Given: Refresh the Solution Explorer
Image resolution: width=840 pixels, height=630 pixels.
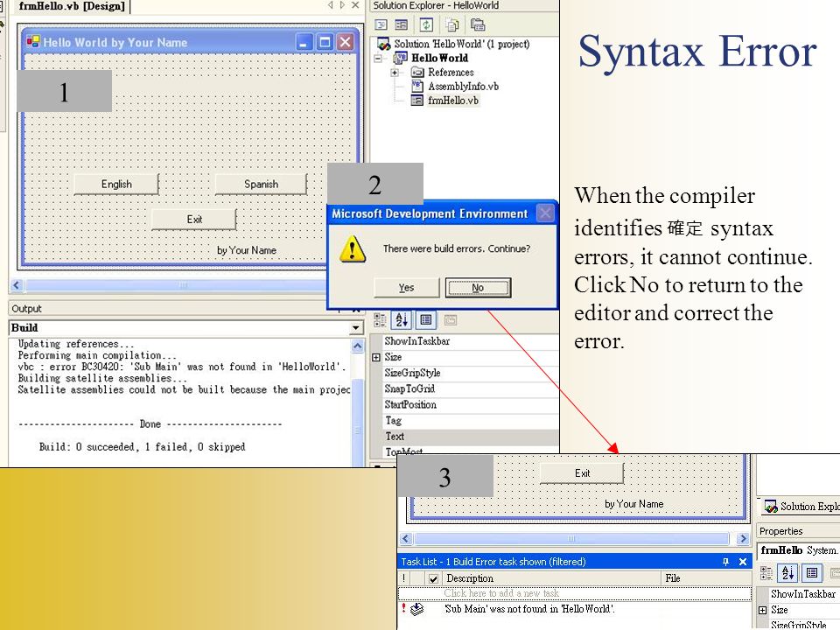Looking at the screenshot, I should coord(426,24).
